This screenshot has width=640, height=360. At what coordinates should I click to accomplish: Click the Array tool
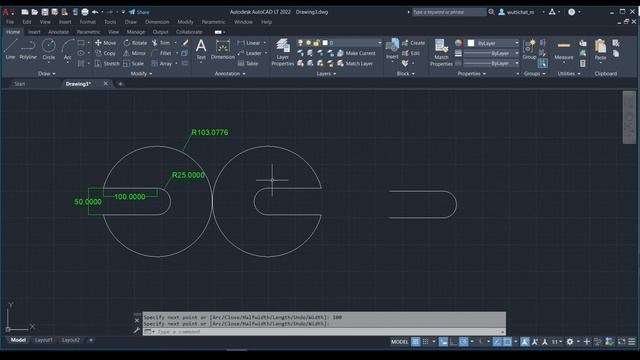pyautogui.click(x=162, y=64)
